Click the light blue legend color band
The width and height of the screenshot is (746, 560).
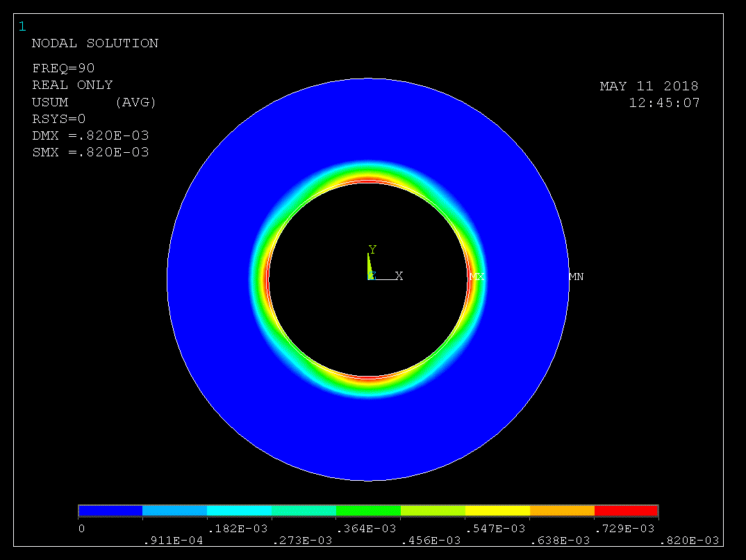(x=174, y=511)
